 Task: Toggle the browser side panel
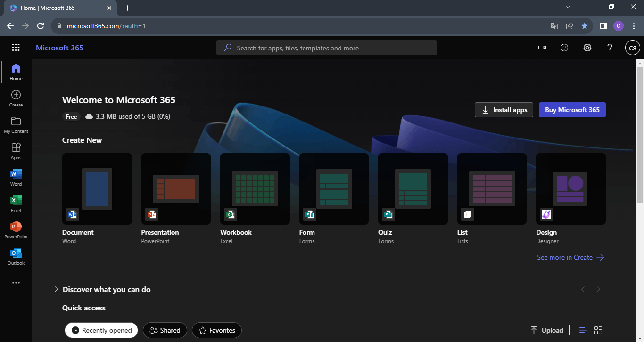pos(603,26)
